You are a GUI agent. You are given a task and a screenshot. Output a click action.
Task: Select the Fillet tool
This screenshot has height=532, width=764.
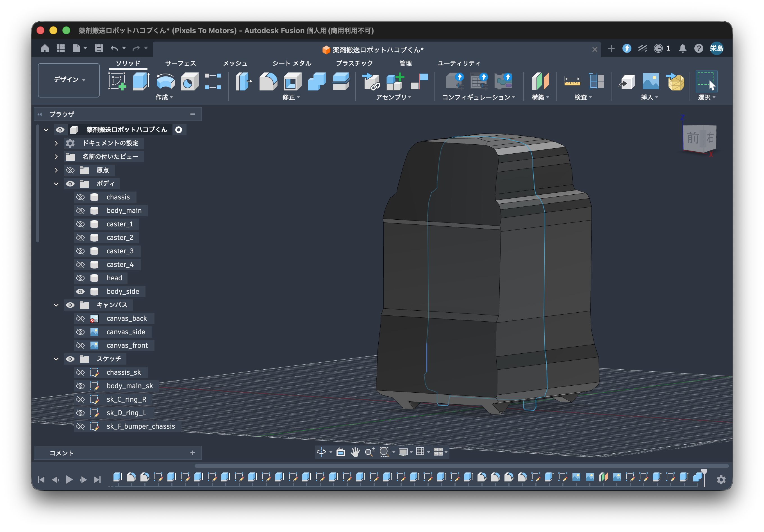point(268,81)
